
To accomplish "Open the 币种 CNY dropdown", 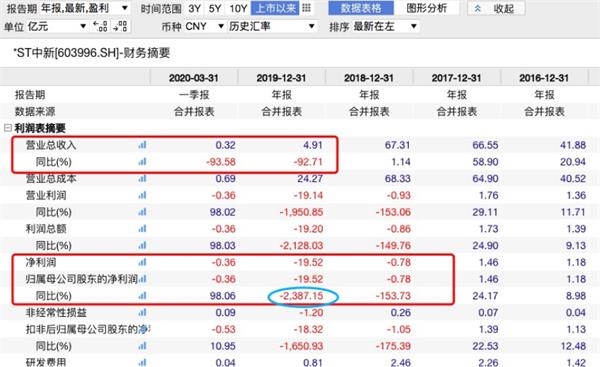I will point(204,26).
